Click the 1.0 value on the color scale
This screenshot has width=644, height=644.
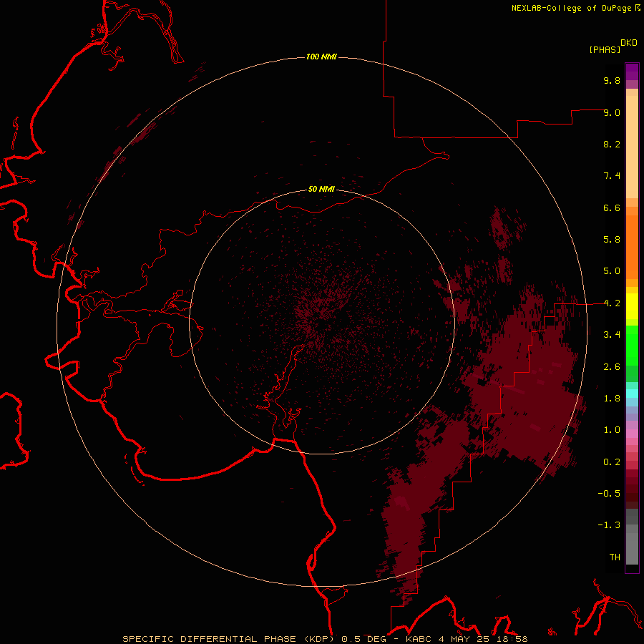(612, 430)
